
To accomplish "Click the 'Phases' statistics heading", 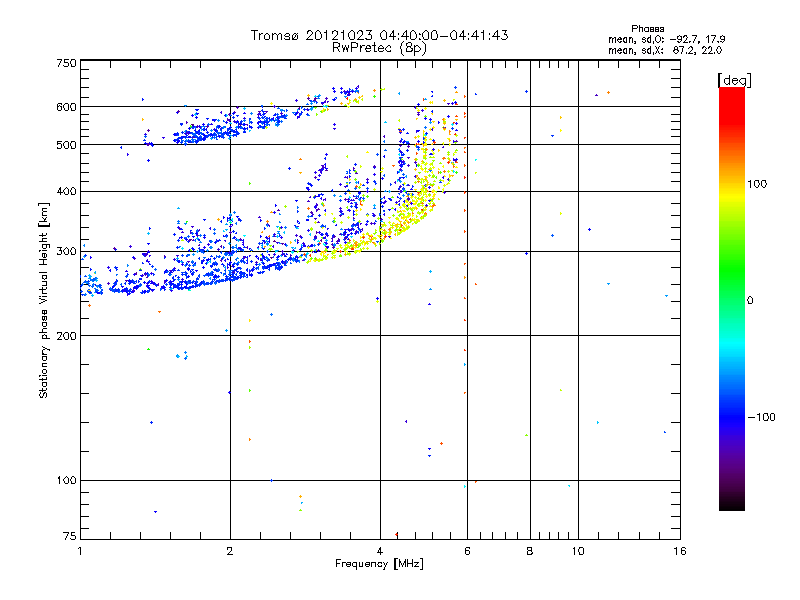I will (x=647, y=29).
